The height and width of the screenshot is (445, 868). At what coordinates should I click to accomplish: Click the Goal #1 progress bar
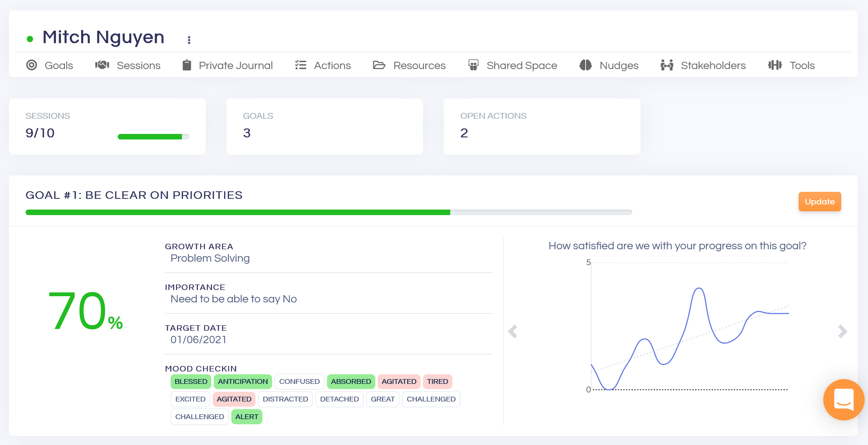328,212
